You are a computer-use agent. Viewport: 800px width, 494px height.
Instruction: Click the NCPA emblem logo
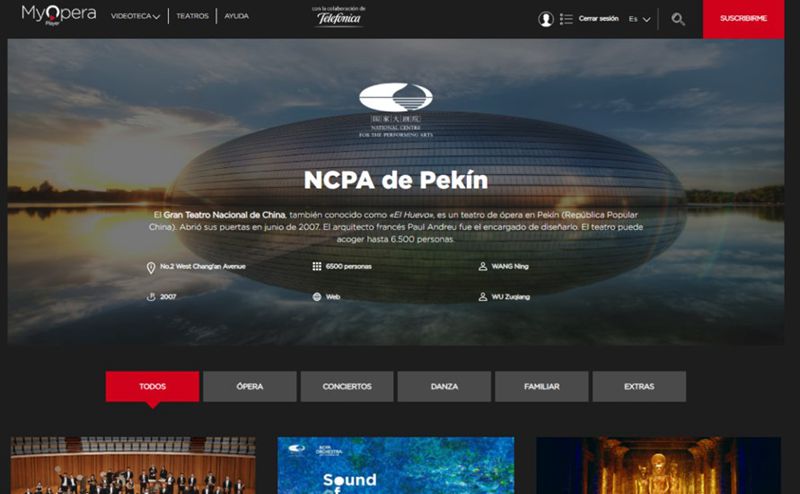[x=396, y=110]
